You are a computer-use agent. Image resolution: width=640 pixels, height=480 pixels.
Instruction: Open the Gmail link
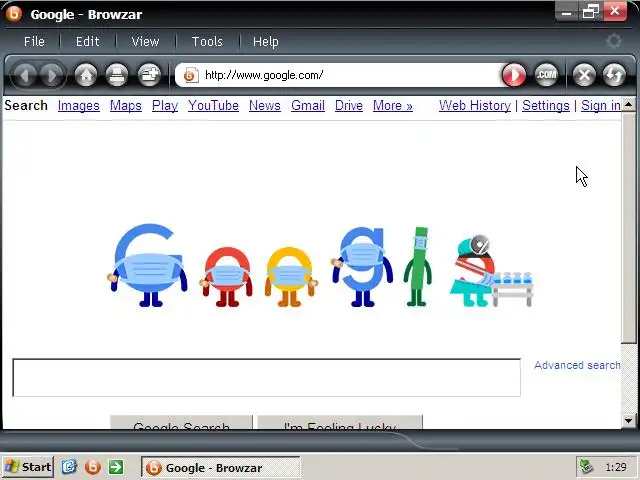(x=308, y=106)
